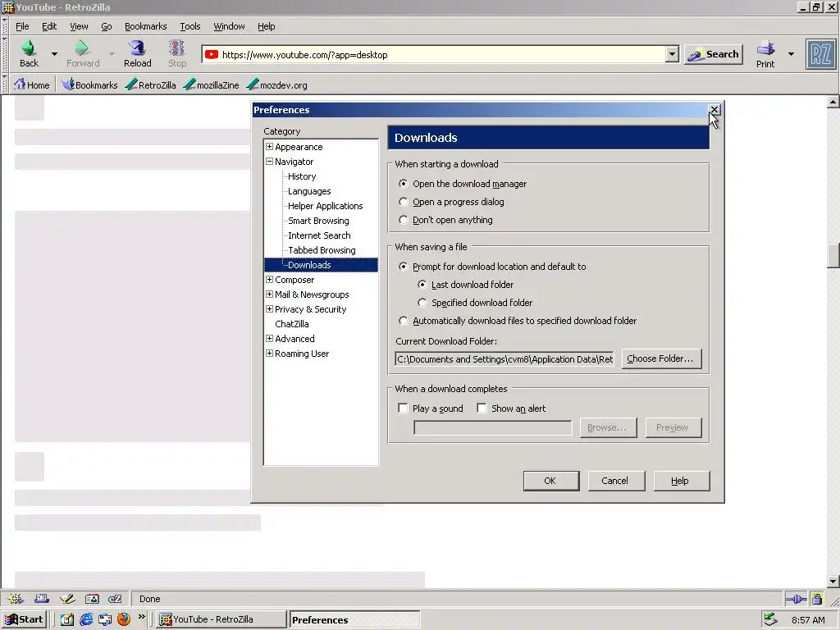Open the mozillaZine bookmark link

tap(211, 84)
